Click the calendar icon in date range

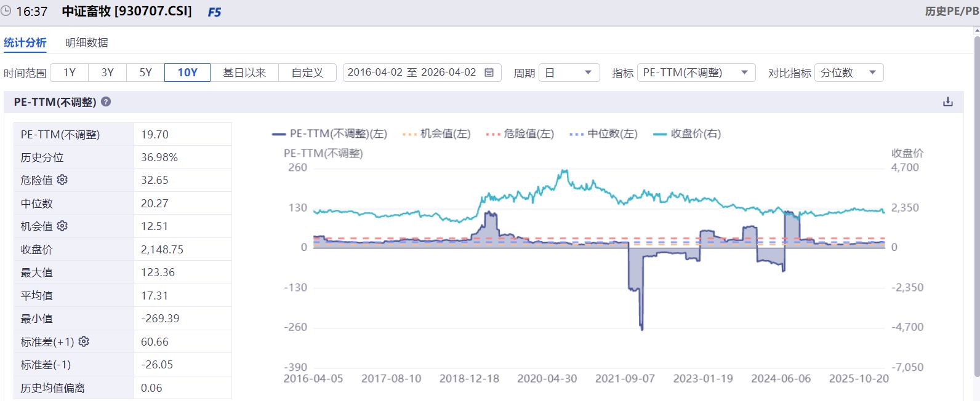[489, 73]
